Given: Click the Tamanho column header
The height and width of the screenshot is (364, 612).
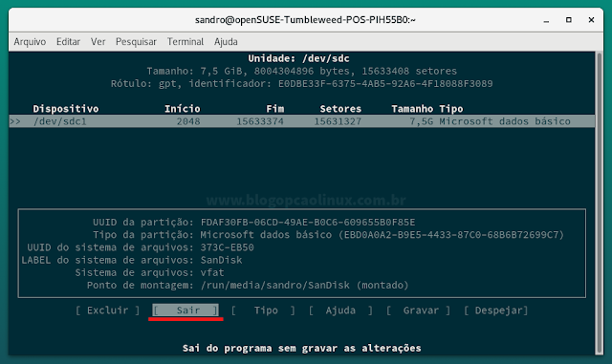Looking at the screenshot, I should click(x=412, y=109).
